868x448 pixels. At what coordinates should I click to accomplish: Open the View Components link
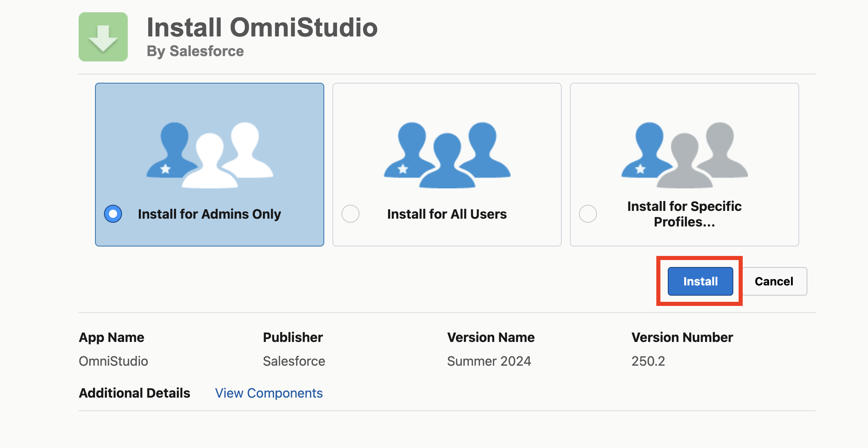pyautogui.click(x=269, y=393)
